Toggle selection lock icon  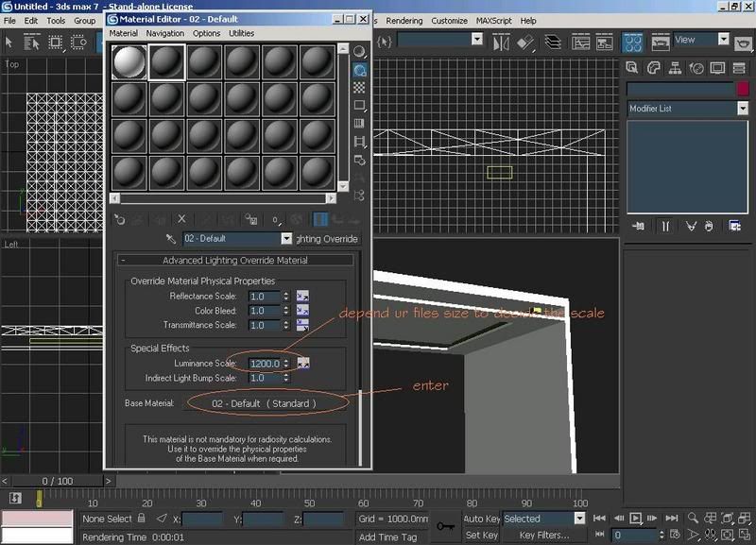tap(142, 519)
